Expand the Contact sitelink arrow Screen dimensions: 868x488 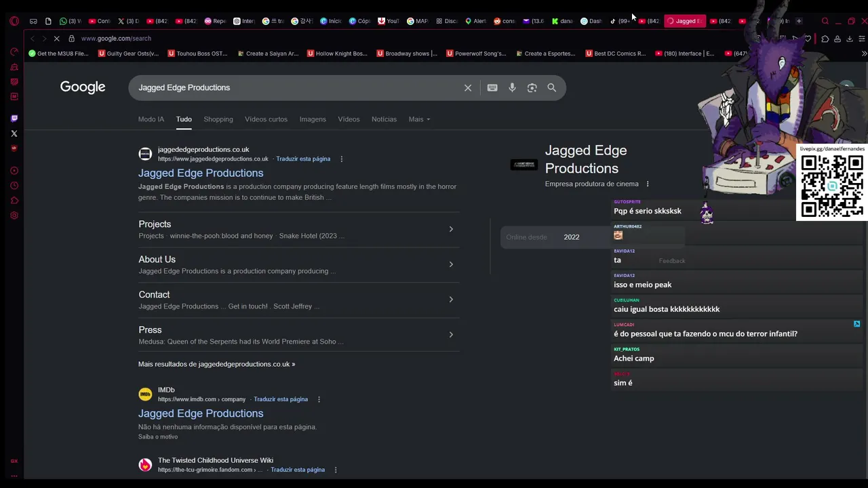[451, 300]
